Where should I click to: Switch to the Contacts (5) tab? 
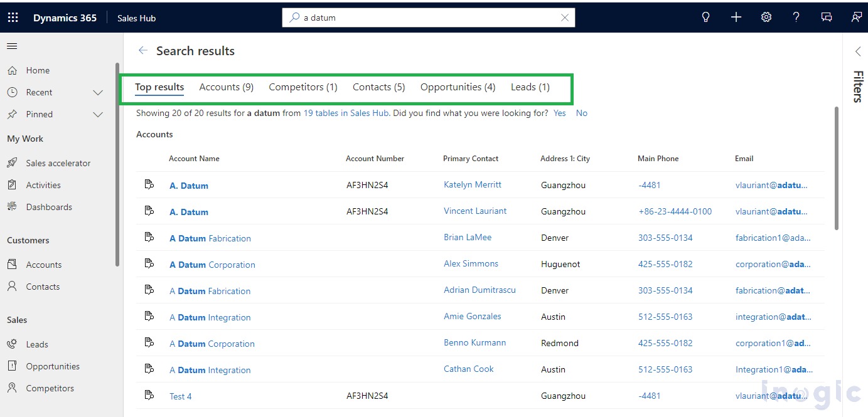point(379,87)
